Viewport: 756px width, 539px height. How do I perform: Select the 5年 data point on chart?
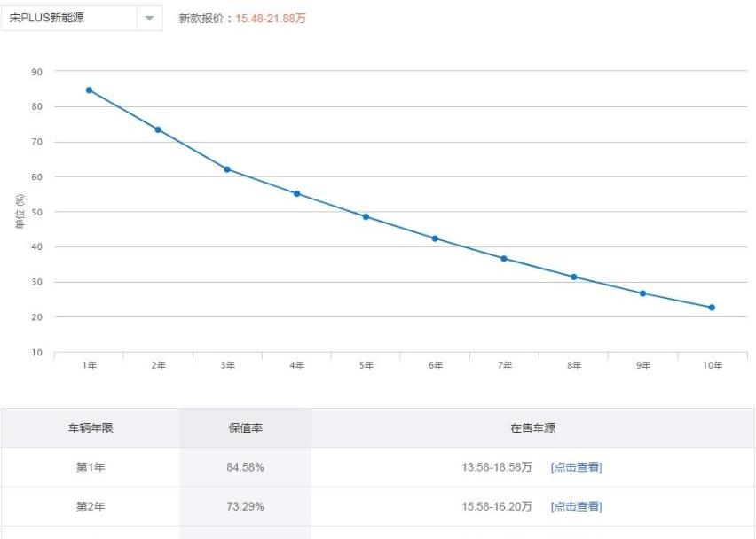tap(366, 217)
